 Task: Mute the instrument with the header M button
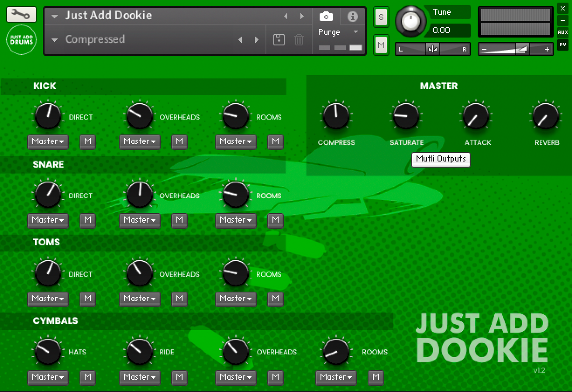click(381, 45)
